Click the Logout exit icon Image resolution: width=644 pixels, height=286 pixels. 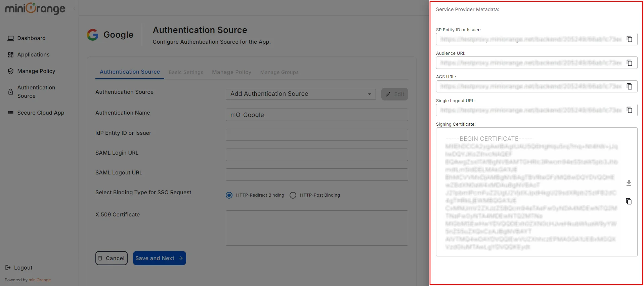(x=8, y=268)
